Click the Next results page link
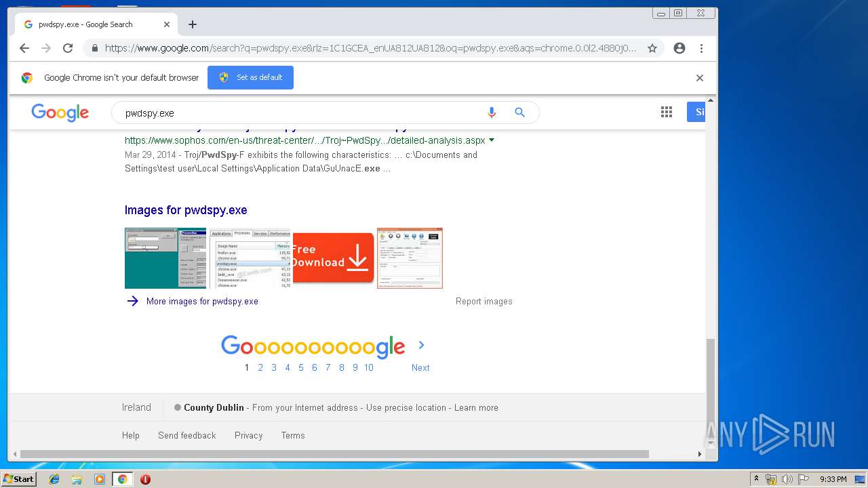The height and width of the screenshot is (488, 868). (x=420, y=367)
